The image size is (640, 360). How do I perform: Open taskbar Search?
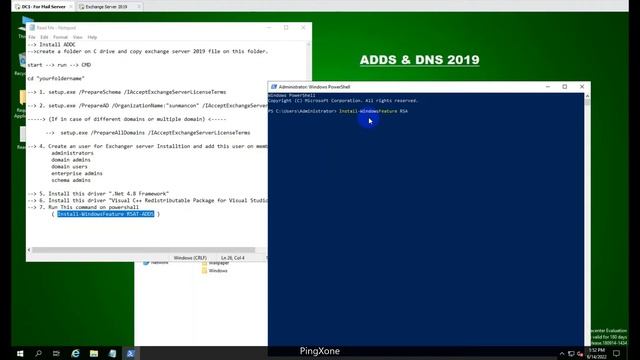click(x=38, y=353)
